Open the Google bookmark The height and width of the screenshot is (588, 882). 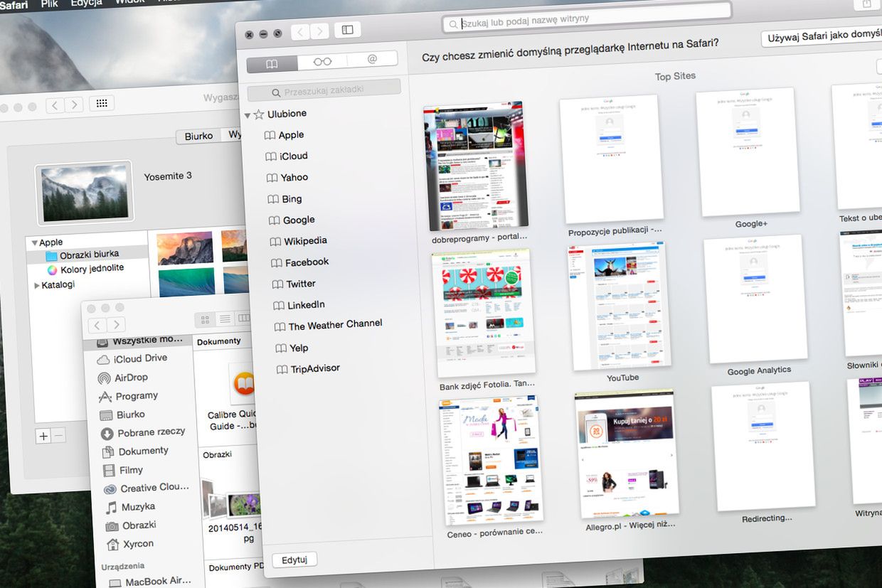tap(291, 220)
